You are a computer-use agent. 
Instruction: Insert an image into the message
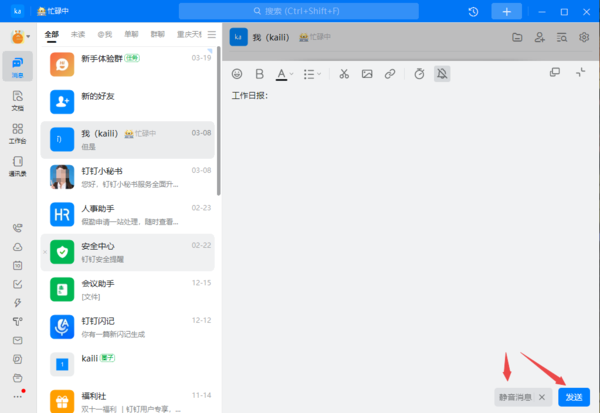click(x=367, y=74)
